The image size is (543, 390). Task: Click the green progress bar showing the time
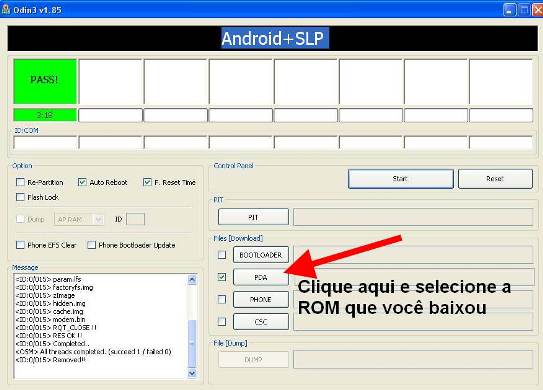[45, 115]
